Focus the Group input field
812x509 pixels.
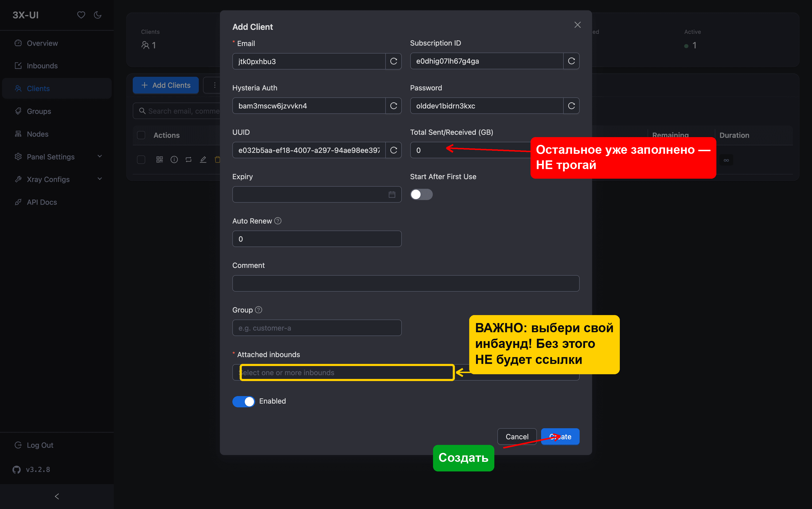click(317, 328)
